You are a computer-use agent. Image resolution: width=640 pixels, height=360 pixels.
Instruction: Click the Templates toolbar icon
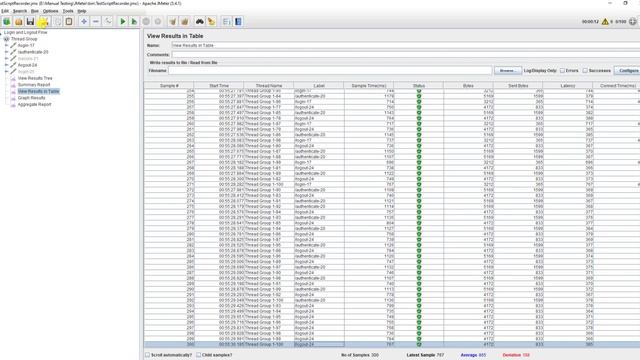point(7,21)
